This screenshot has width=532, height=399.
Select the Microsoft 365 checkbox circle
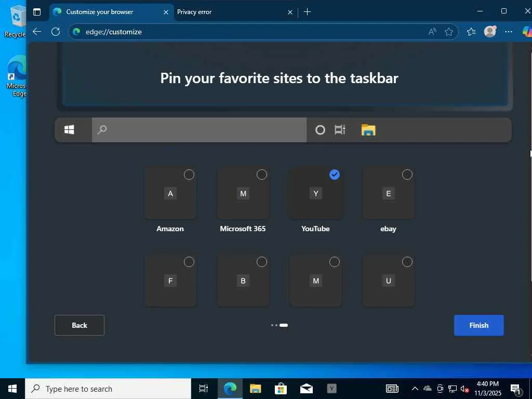click(262, 175)
